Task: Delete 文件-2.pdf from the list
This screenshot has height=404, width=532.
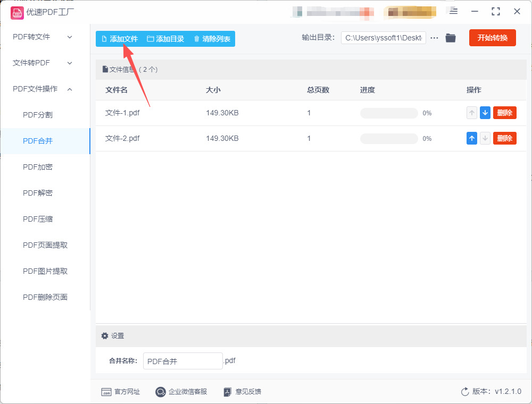Action: (x=504, y=138)
